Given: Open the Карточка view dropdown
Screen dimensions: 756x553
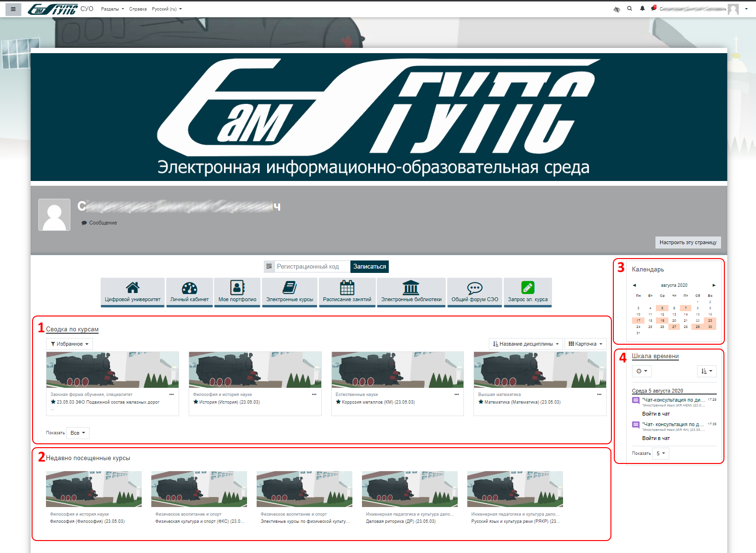Looking at the screenshot, I should tap(586, 344).
